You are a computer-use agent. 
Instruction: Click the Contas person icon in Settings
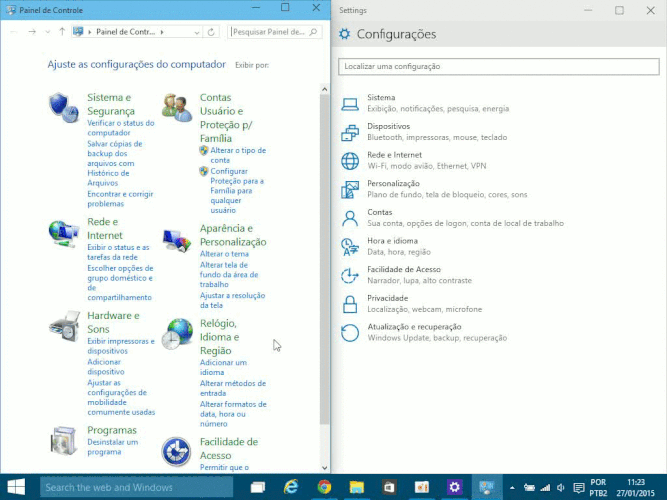pyautogui.click(x=350, y=218)
